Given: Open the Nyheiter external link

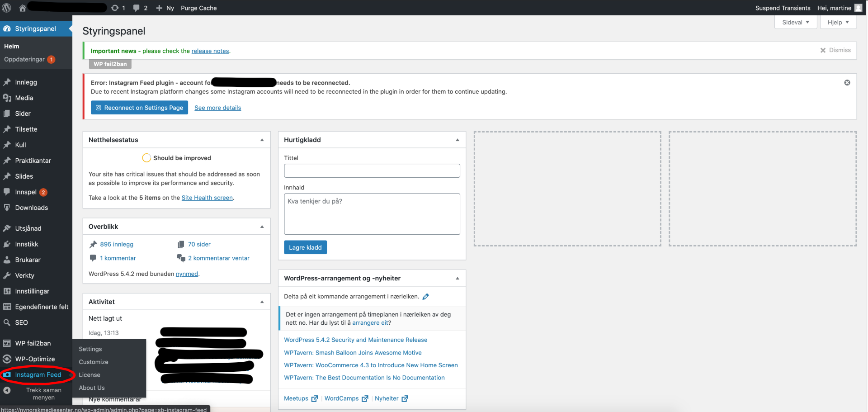Looking at the screenshot, I should (x=392, y=398).
